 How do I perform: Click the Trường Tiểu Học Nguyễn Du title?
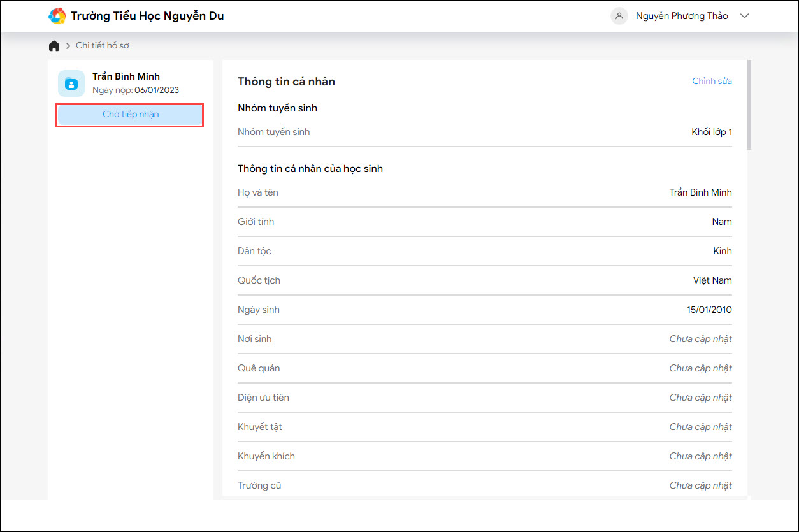[147, 16]
